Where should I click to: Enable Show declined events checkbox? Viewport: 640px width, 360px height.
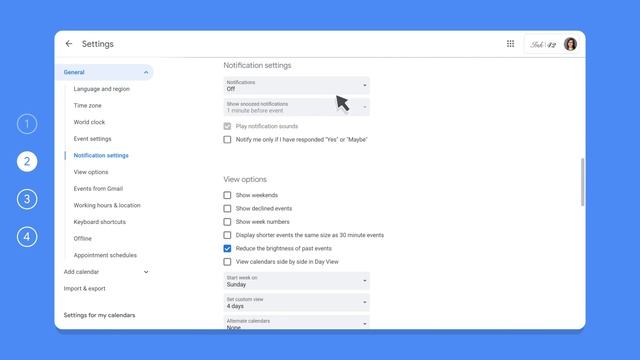[227, 209]
